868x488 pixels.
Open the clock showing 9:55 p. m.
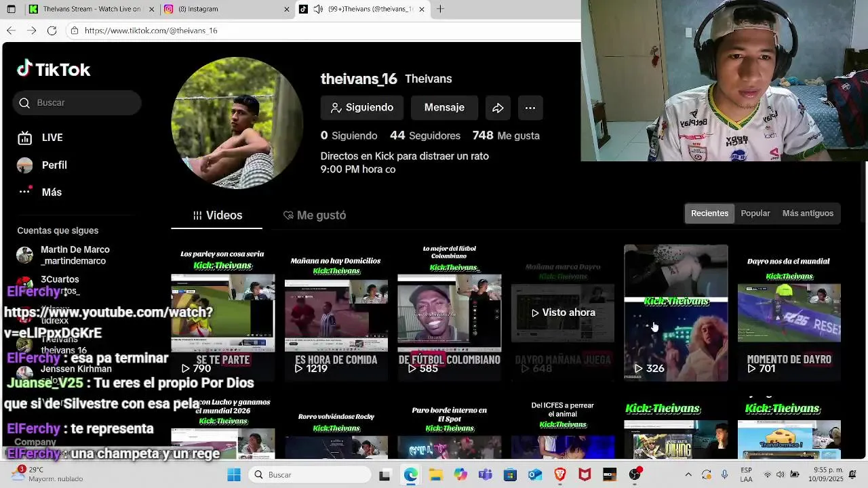[x=825, y=474]
